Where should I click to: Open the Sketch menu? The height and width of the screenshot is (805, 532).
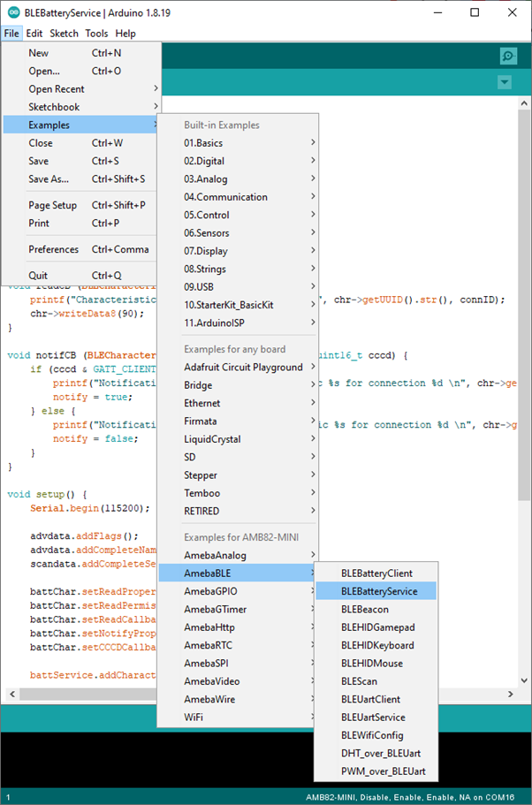(x=64, y=34)
